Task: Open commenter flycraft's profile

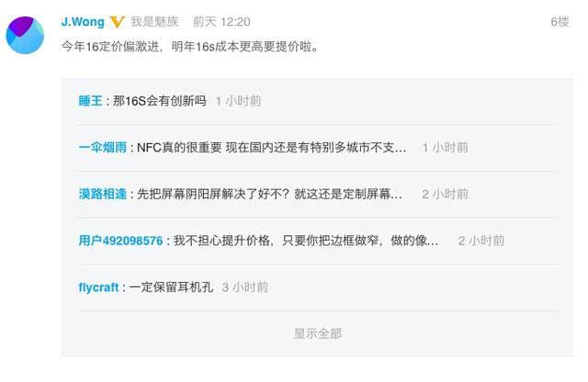Action: pyautogui.click(x=98, y=287)
